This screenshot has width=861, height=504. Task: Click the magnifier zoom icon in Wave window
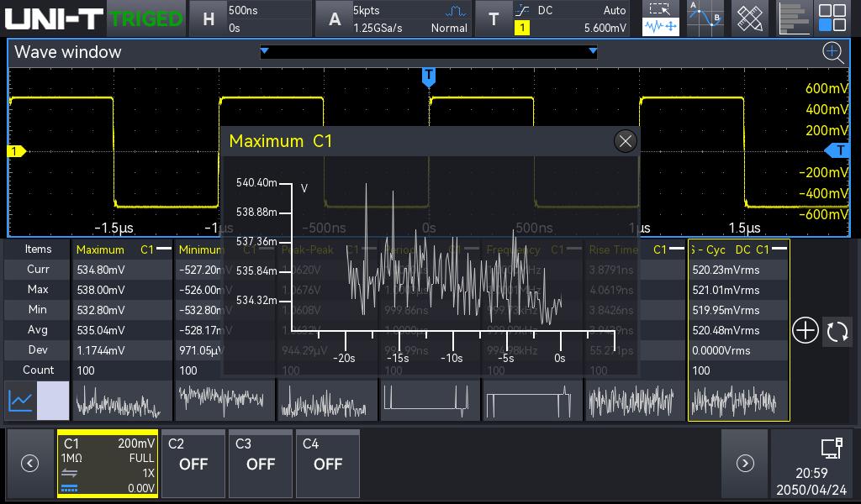tap(832, 53)
